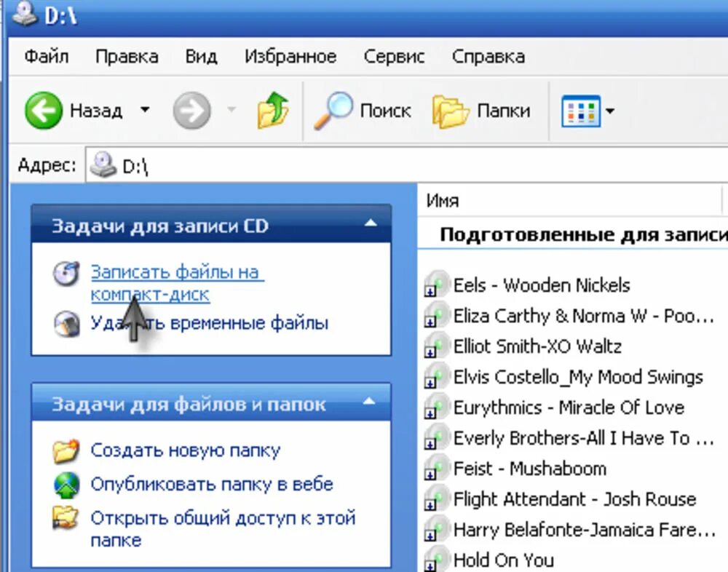Click Открыть общий доступ к этой папке link
728x572 pixels.
[223, 529]
